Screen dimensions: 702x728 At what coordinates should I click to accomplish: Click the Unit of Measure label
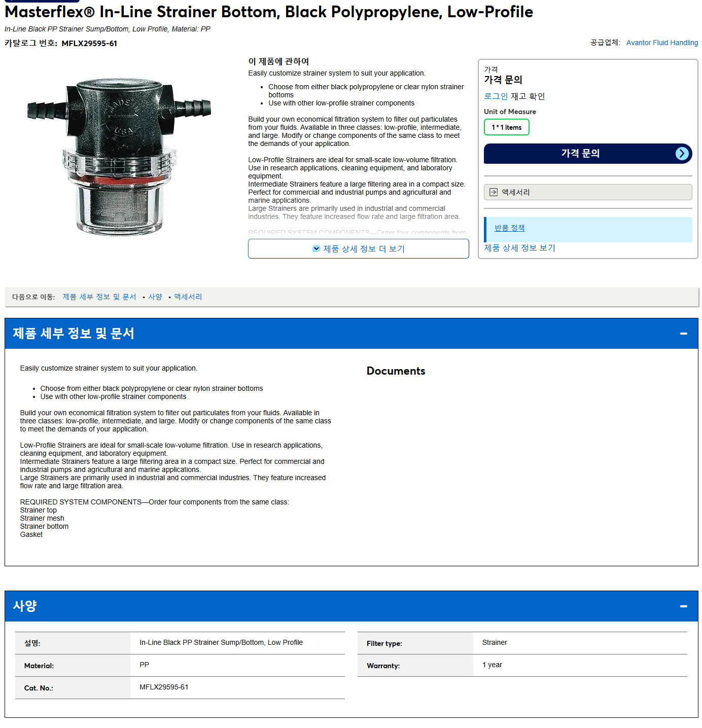[x=510, y=112]
